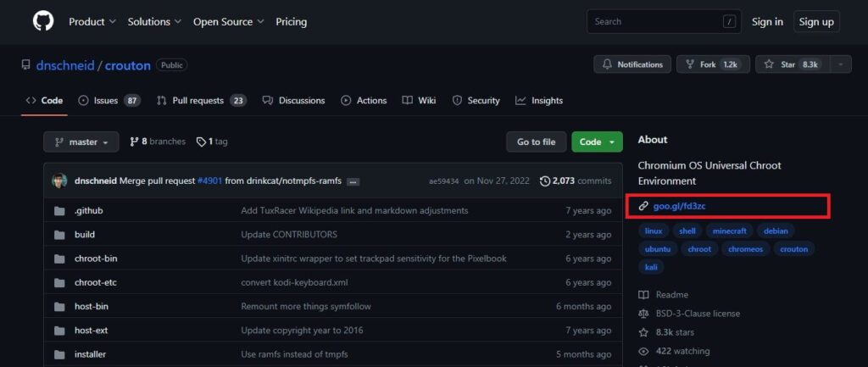Select the linux topic tag
The height and width of the screenshot is (367, 868).
(654, 231)
